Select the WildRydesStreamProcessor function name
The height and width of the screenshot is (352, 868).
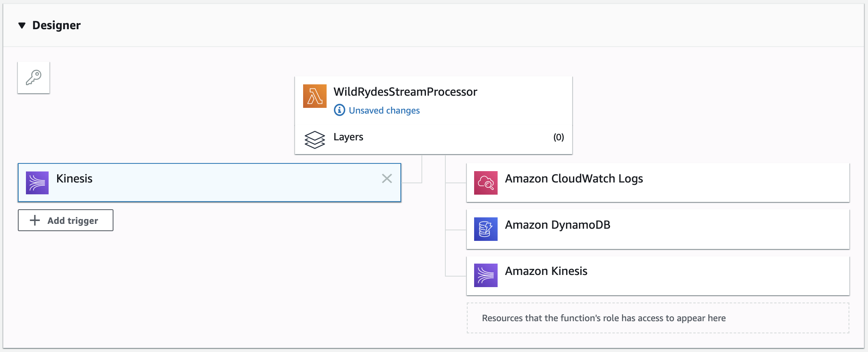click(x=405, y=92)
